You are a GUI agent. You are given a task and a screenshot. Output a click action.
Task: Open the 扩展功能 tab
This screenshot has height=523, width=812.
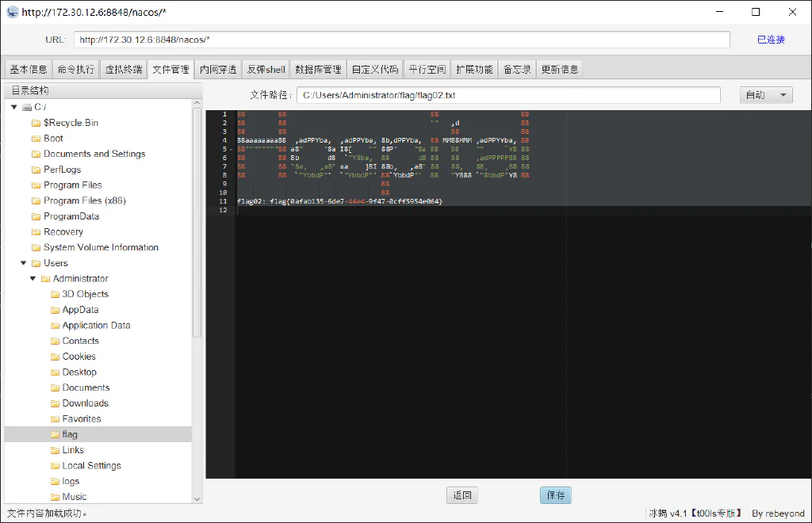(474, 69)
